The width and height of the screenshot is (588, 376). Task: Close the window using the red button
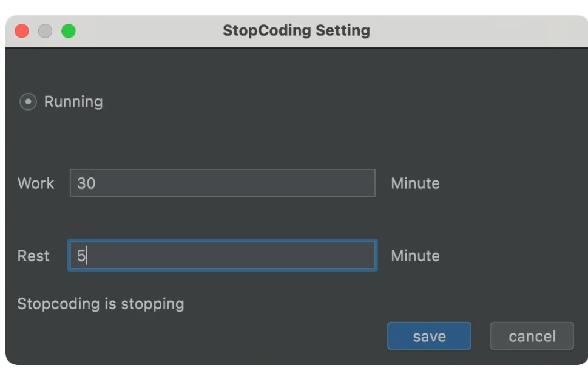(x=22, y=30)
